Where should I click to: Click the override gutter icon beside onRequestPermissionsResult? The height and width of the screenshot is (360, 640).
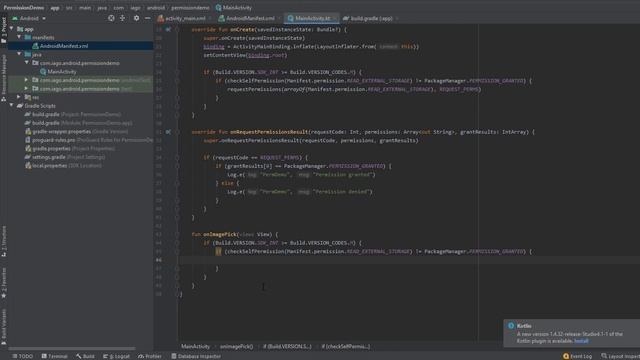168,132
